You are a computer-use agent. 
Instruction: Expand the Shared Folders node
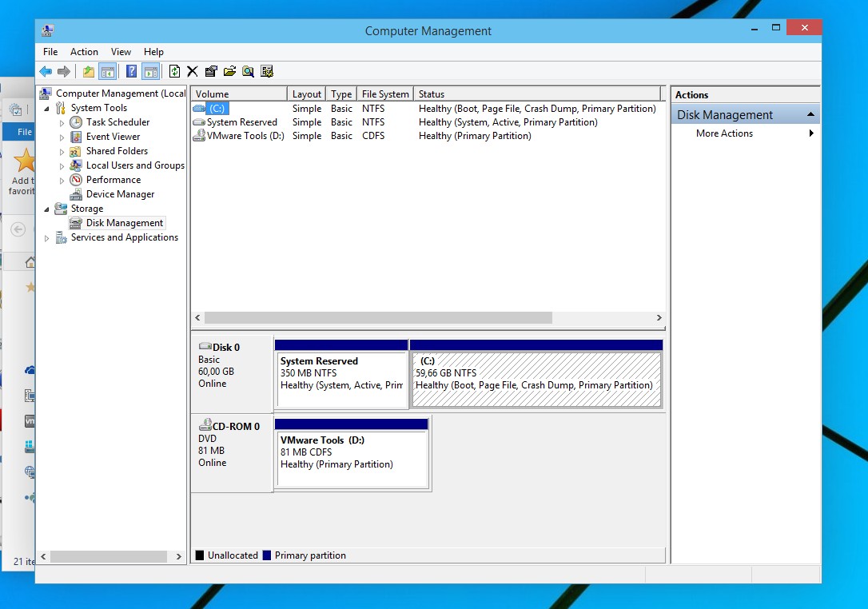[x=62, y=152]
